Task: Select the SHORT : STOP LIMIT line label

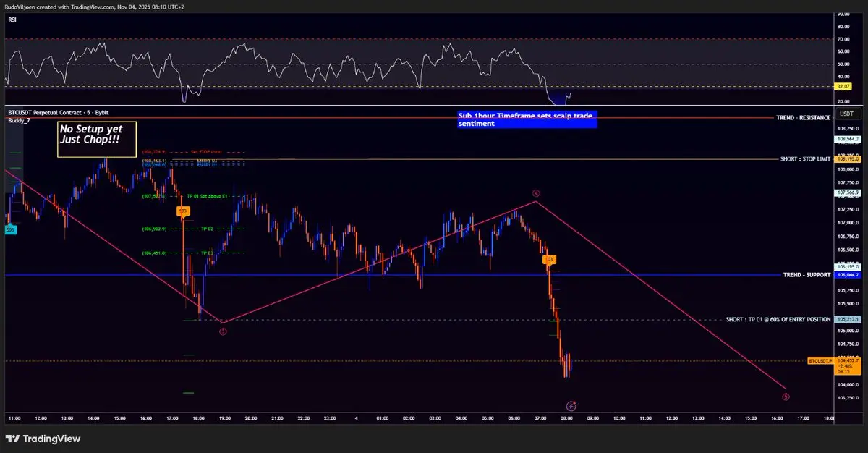Action: tap(806, 159)
